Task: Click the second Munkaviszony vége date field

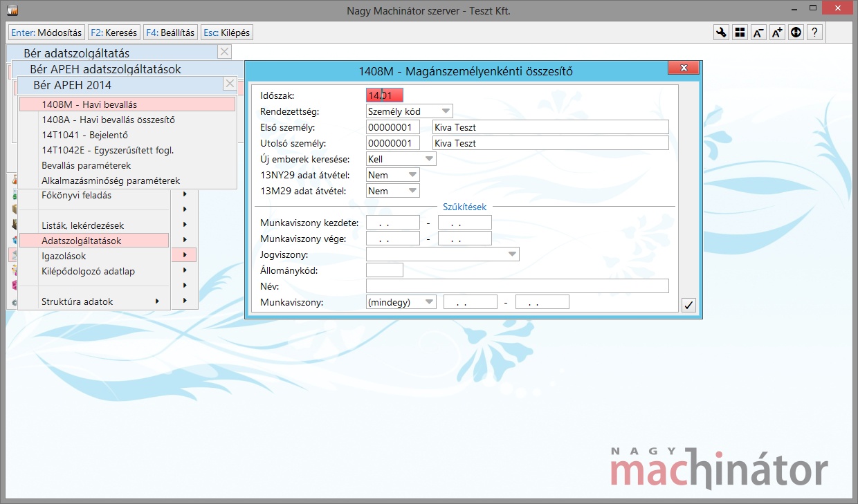Action: click(465, 239)
